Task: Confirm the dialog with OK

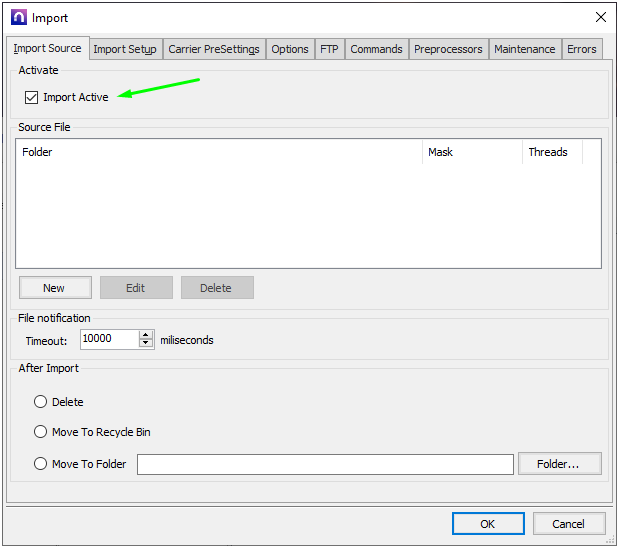Action: (x=487, y=524)
